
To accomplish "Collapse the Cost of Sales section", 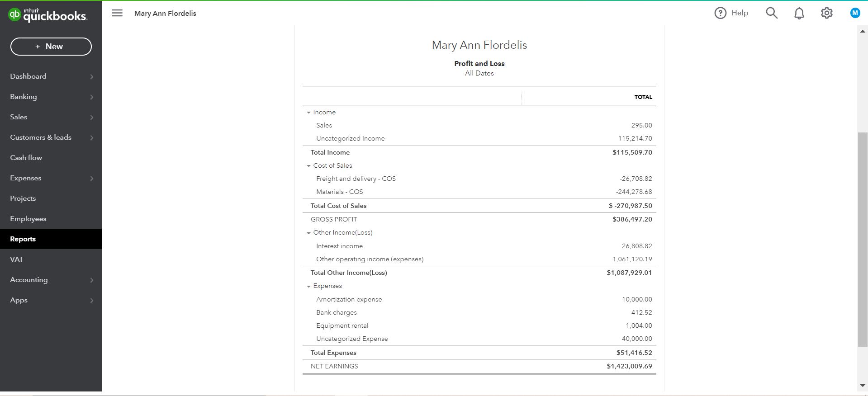I will [x=308, y=166].
